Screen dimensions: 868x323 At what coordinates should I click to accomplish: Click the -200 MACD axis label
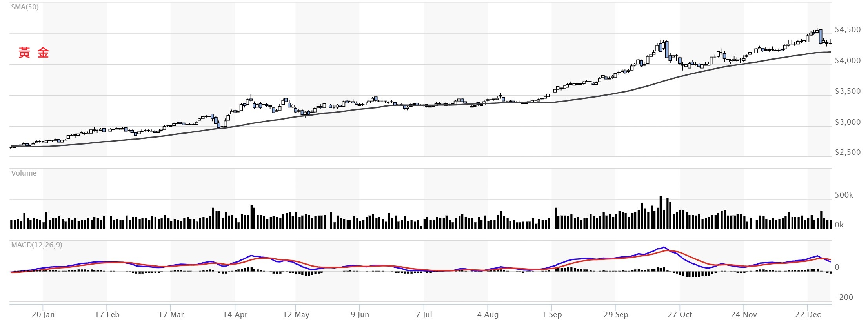point(844,297)
